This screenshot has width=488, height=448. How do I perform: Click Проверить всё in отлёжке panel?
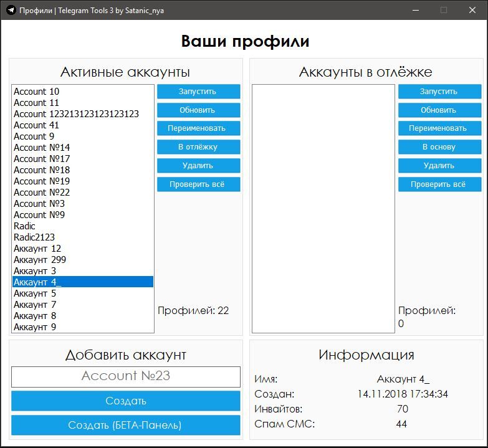click(x=439, y=184)
